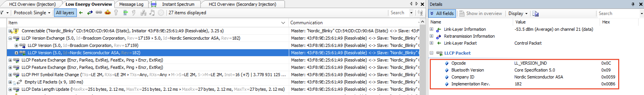Select the LLCP PHY Symbol Rate Change row
The height and width of the screenshot is (95, 644).
(x=147, y=75)
